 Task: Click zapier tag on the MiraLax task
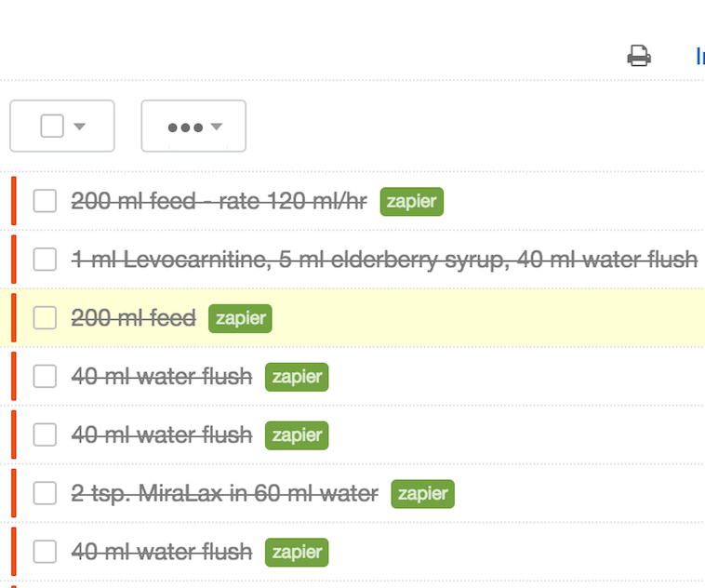[x=422, y=493]
